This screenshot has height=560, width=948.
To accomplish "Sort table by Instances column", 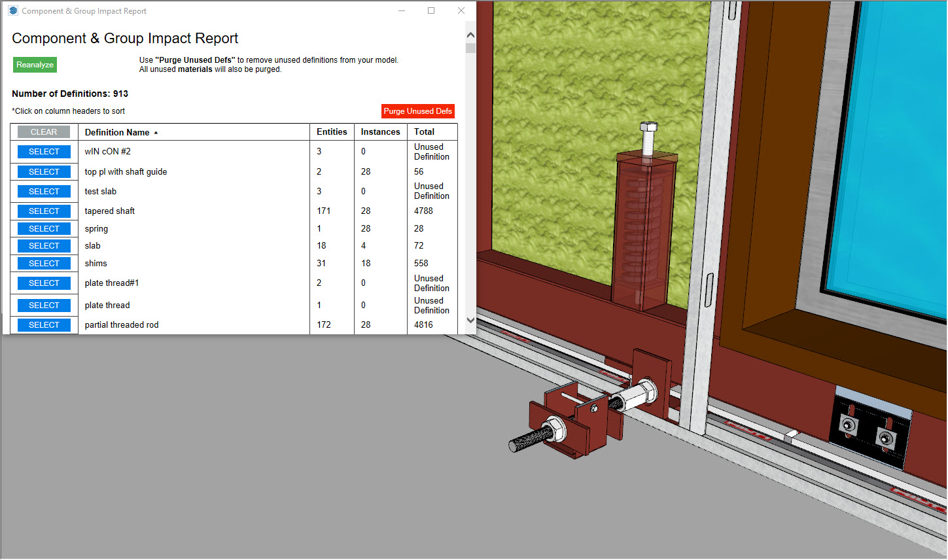I will pos(380,132).
